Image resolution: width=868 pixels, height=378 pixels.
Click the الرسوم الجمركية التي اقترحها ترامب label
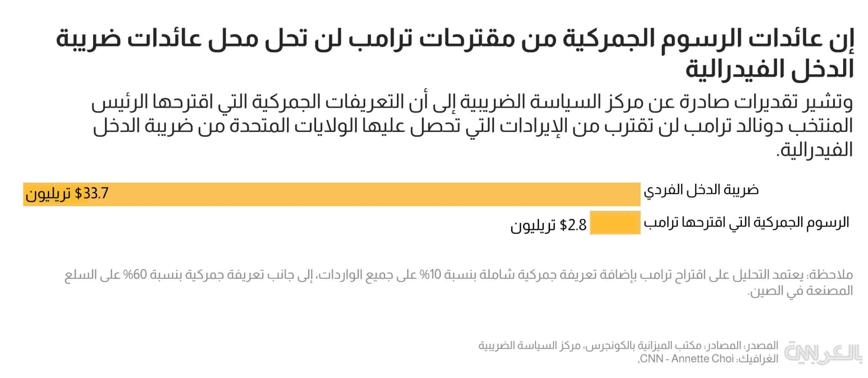(746, 223)
